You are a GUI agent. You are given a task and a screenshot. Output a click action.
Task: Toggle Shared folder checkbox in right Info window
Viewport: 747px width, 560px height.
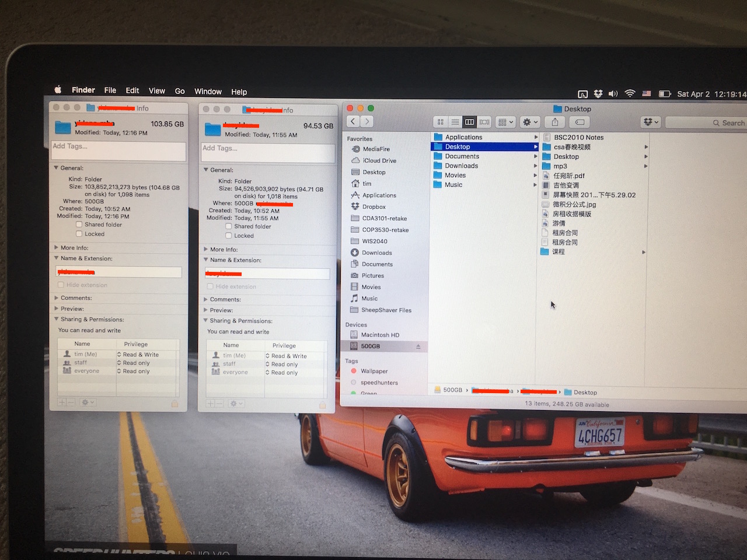(x=229, y=226)
